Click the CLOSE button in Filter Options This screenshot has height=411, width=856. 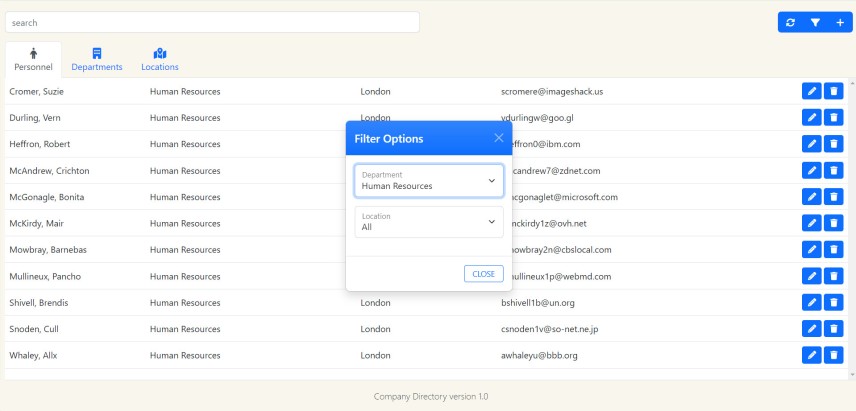point(484,274)
